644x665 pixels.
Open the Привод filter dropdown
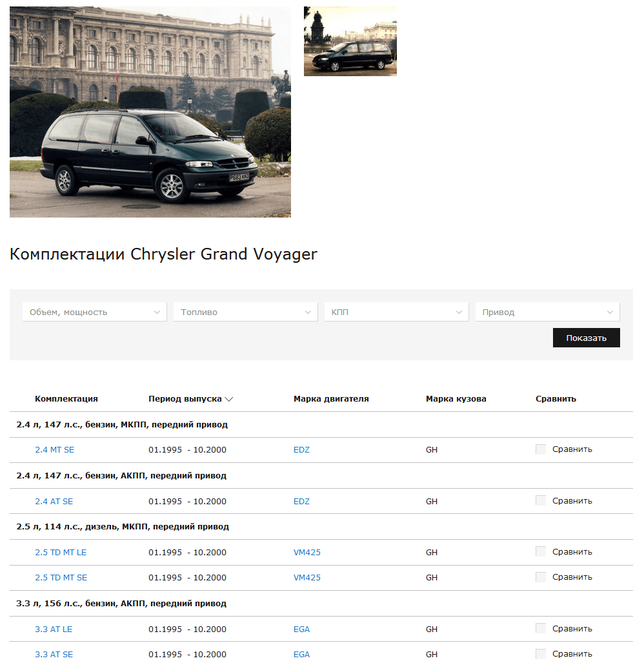click(x=547, y=312)
